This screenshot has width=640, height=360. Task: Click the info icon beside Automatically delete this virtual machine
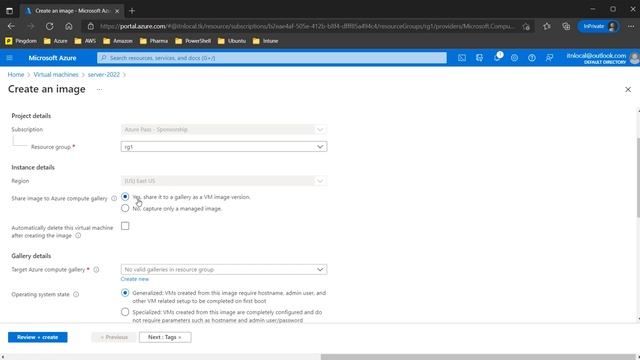point(78,236)
